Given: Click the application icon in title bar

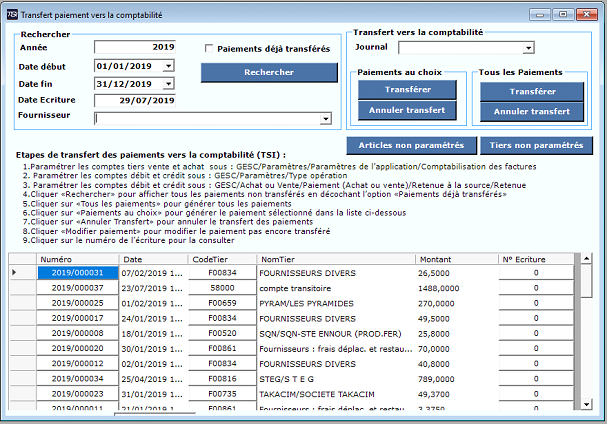Looking at the screenshot, I should coord(11,13).
